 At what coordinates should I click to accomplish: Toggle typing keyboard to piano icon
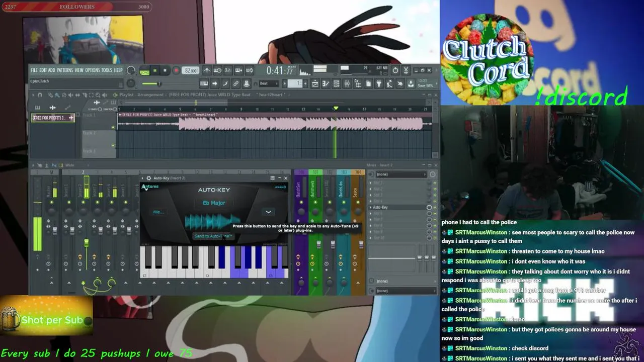point(204,83)
